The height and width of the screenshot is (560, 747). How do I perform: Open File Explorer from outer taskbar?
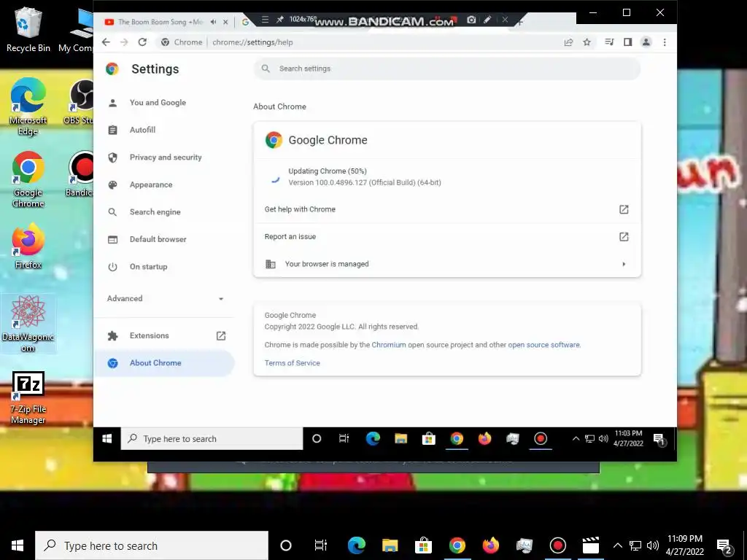[390, 545]
